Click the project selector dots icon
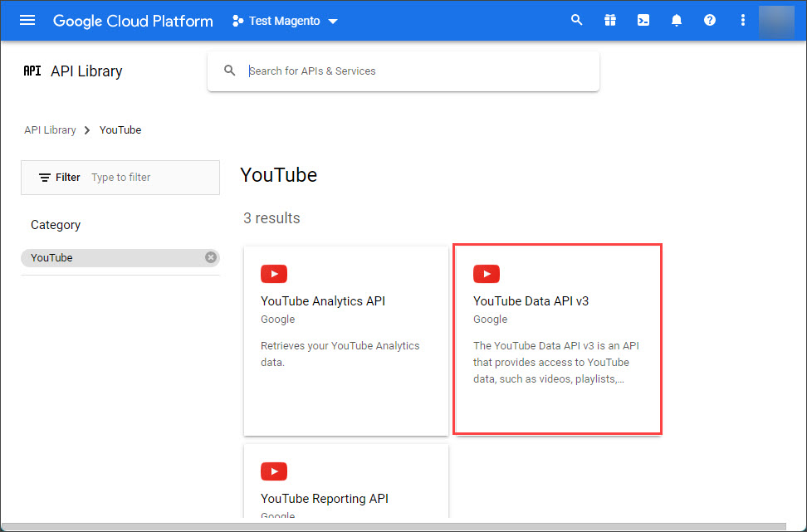The width and height of the screenshot is (807, 532). (237, 21)
